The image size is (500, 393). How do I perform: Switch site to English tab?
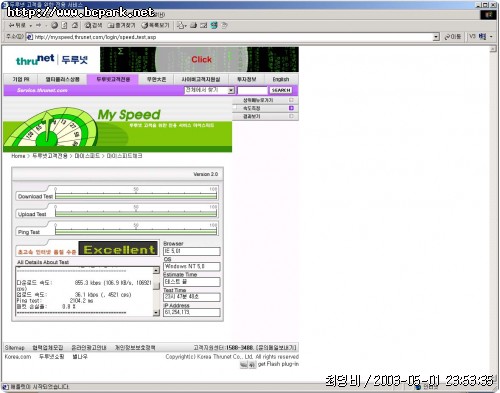coord(281,79)
